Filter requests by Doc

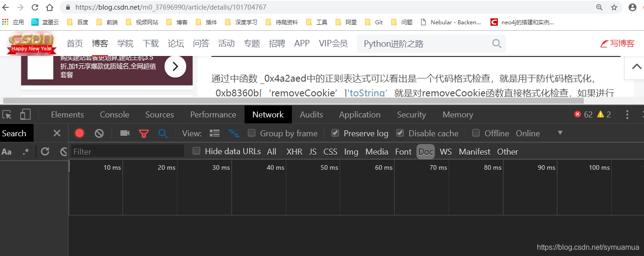click(x=426, y=151)
